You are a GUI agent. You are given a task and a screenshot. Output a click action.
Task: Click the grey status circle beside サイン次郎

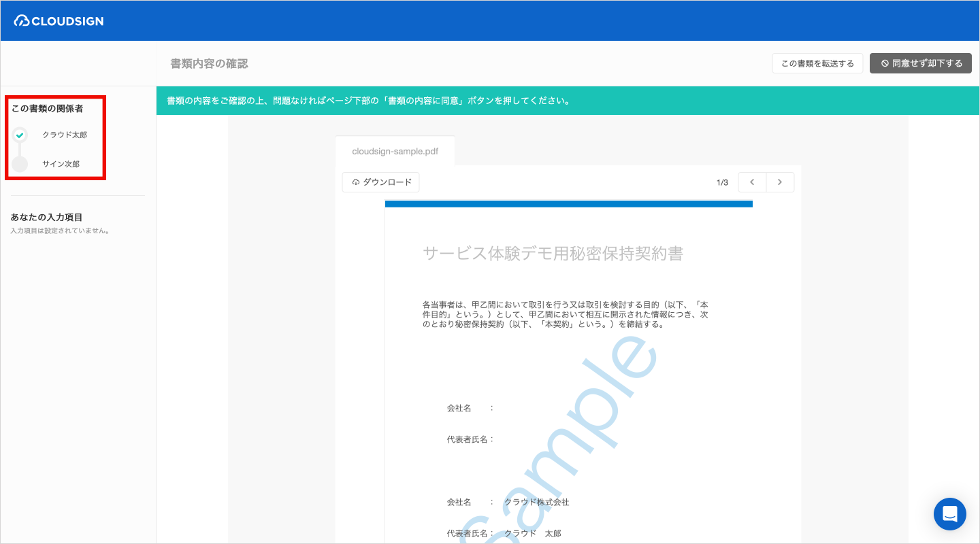coord(20,164)
